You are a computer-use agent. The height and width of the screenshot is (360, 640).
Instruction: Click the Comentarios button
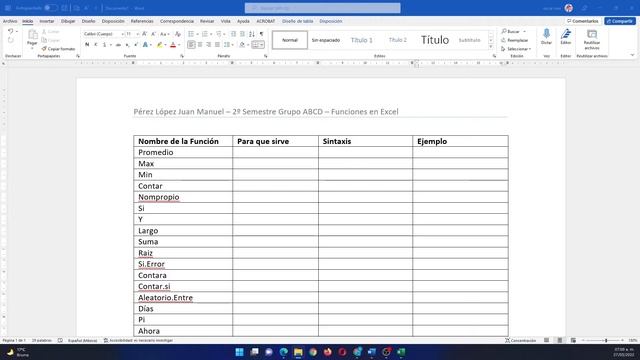[x=582, y=21]
